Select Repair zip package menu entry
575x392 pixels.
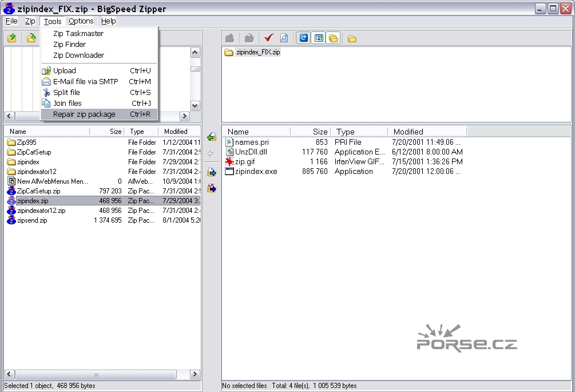tap(99, 114)
